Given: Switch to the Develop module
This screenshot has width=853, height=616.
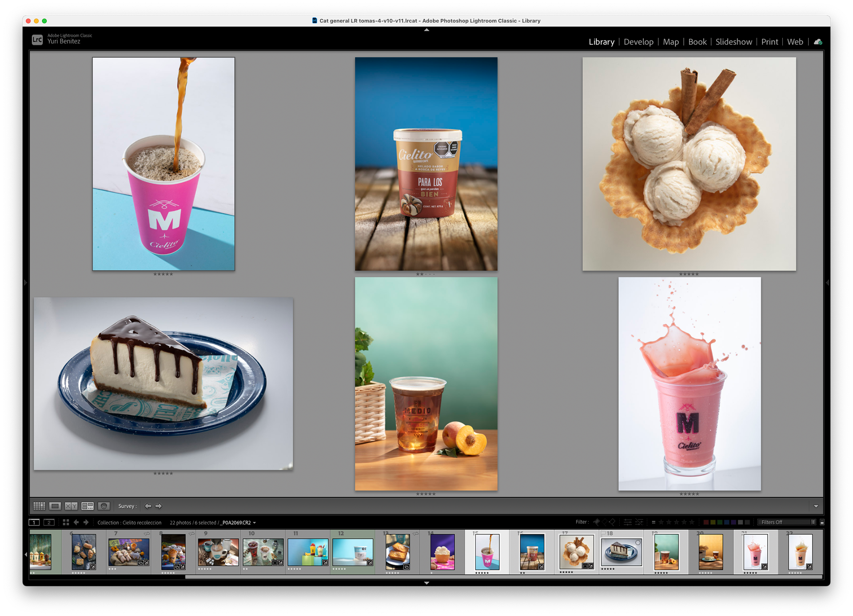Looking at the screenshot, I should point(638,42).
